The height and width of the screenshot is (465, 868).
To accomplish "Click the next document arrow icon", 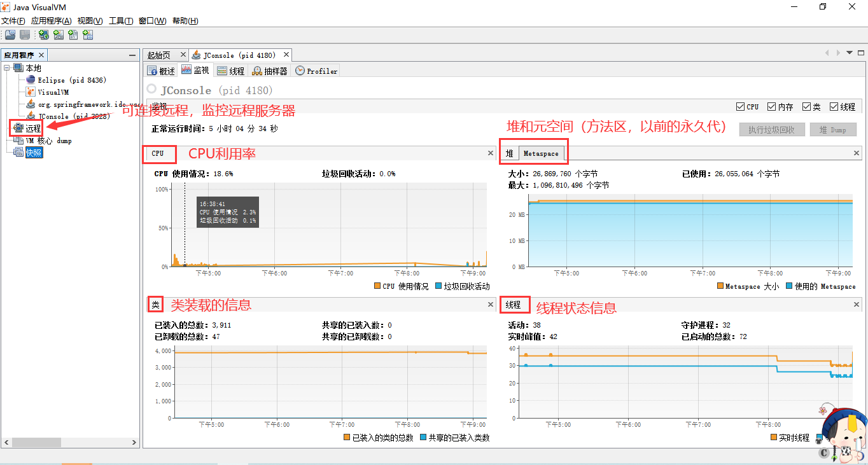I will pyautogui.click(x=838, y=53).
